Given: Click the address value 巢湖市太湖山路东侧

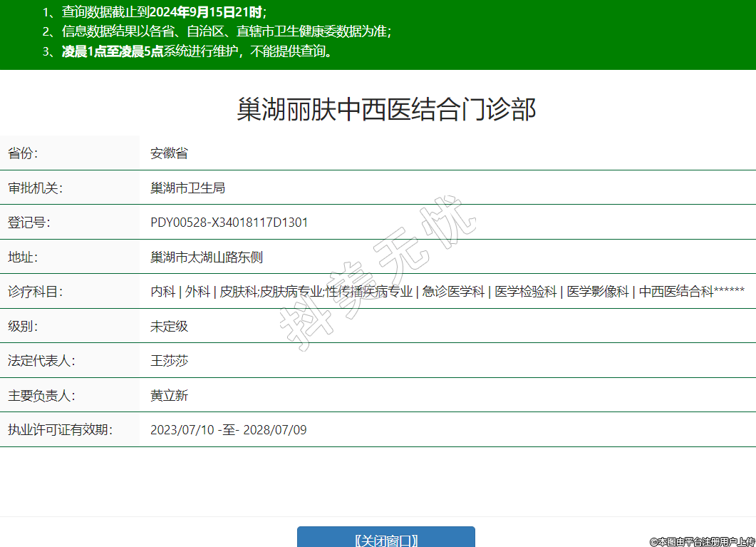Looking at the screenshot, I should point(207,257).
